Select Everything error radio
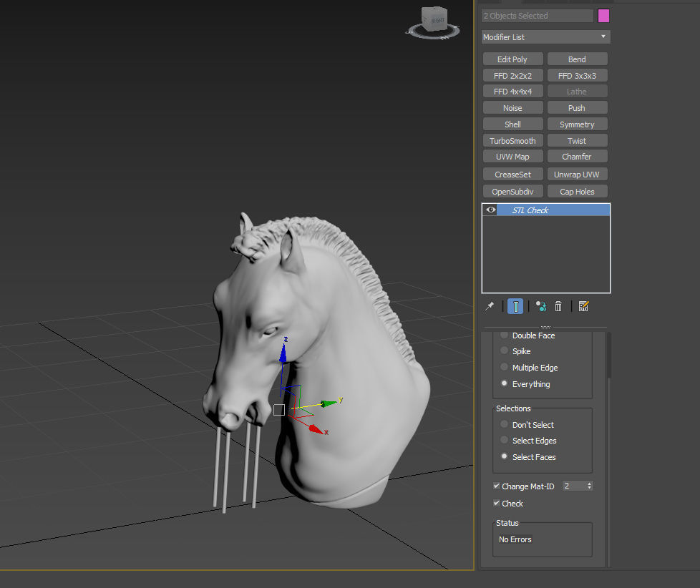 pyautogui.click(x=504, y=383)
